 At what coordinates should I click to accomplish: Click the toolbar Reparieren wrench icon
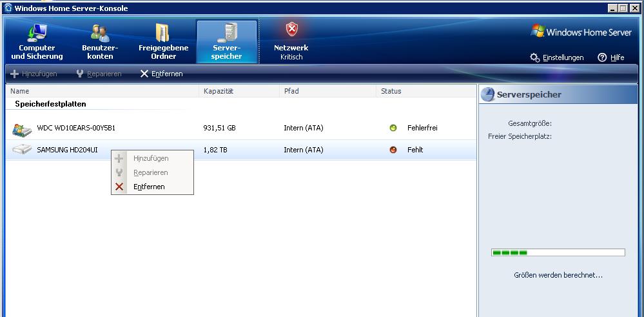pos(80,74)
